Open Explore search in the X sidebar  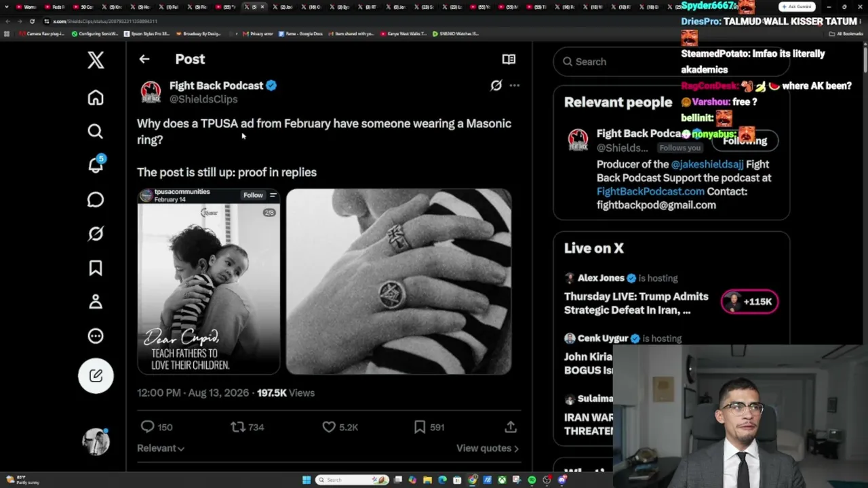point(96,131)
